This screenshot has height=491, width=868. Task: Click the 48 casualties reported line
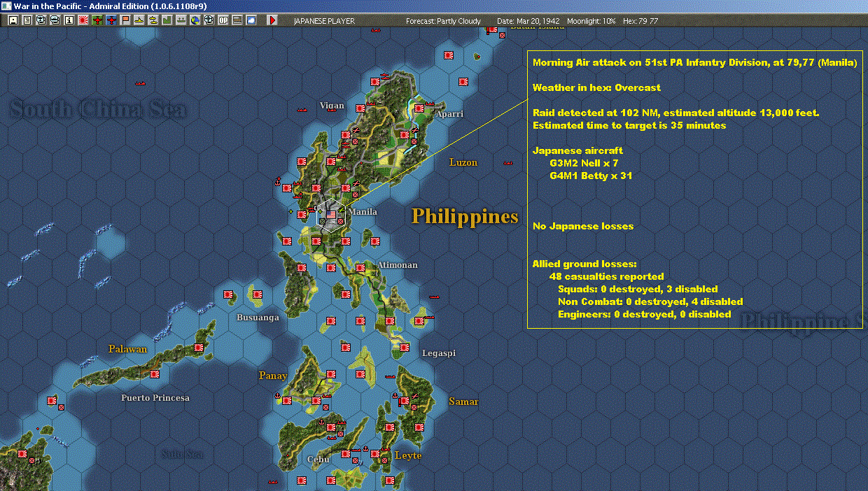[607, 276]
